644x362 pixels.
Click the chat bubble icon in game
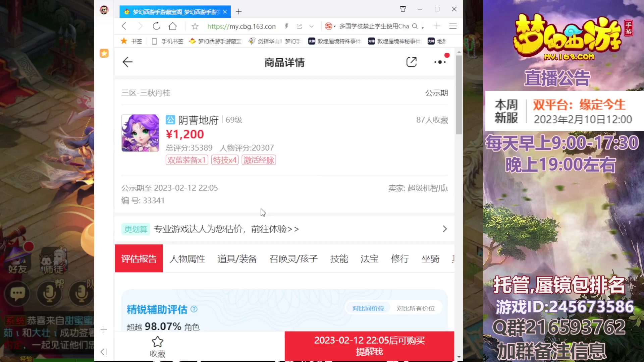[x=17, y=294]
